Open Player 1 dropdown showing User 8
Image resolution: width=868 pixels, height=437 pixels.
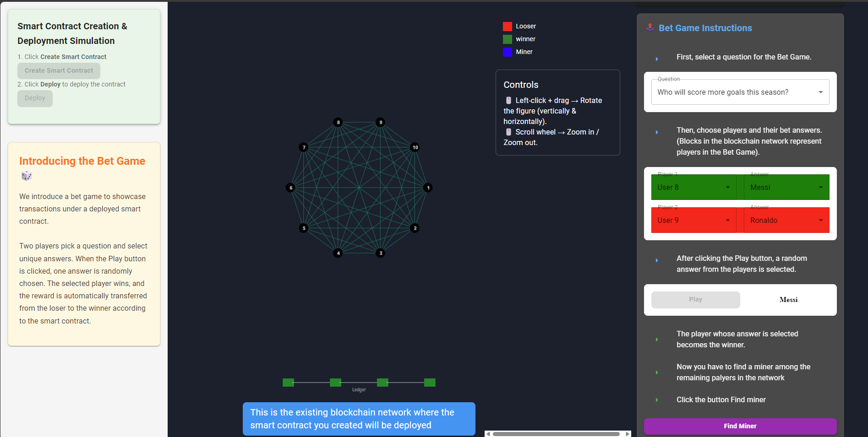pyautogui.click(x=693, y=187)
